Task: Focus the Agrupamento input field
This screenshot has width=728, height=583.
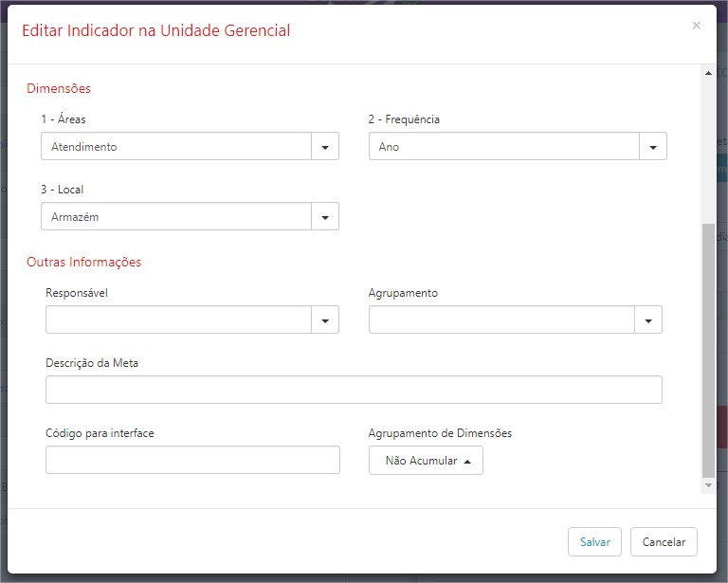Action: (501, 319)
